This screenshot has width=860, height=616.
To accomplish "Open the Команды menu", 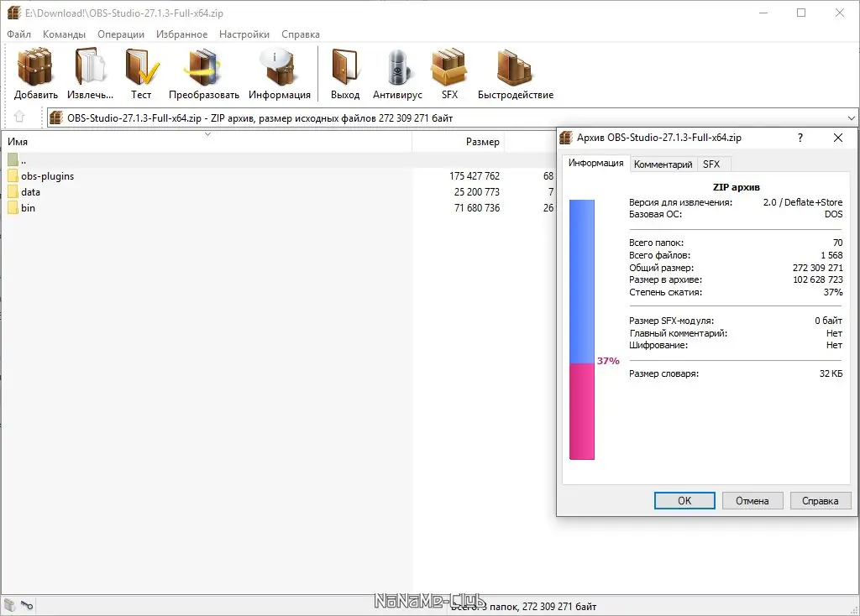I will point(64,34).
